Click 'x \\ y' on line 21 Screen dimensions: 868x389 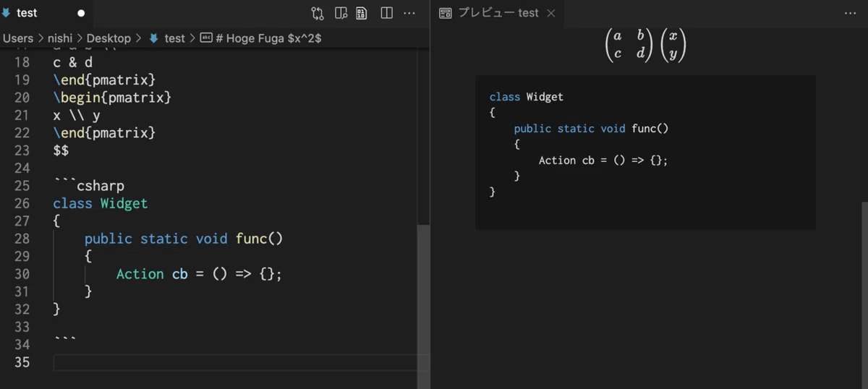(x=77, y=115)
